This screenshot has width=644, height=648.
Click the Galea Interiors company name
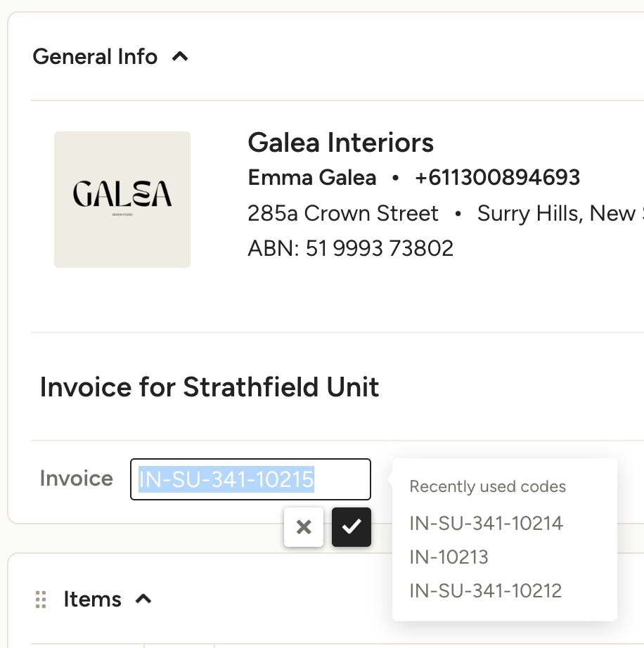click(340, 143)
